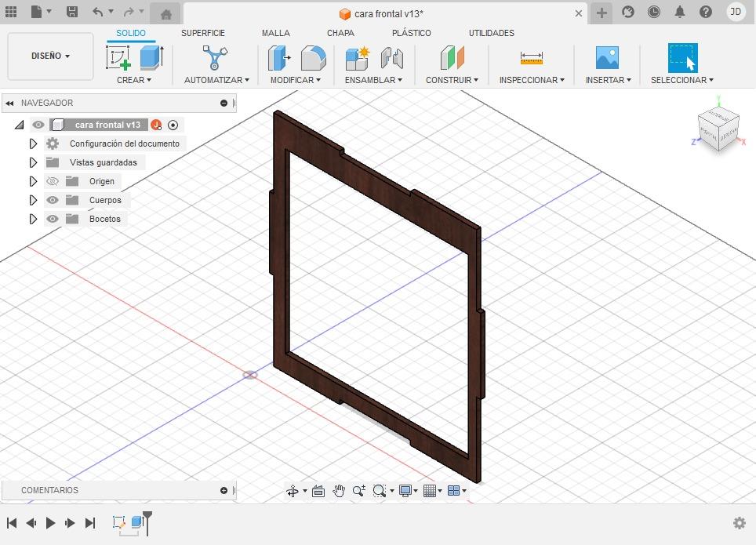Show the hidden Origen folder
The height and width of the screenshot is (545, 756).
pyautogui.click(x=52, y=181)
